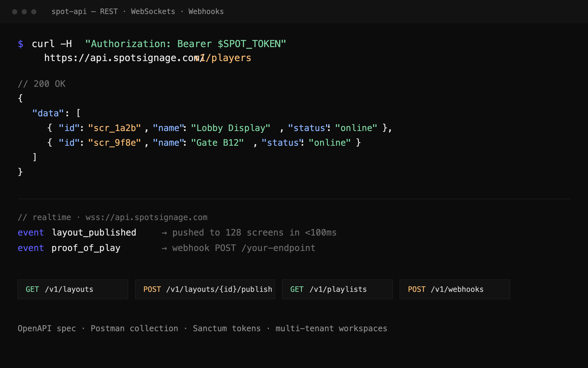The width and height of the screenshot is (588, 368).
Task: Click the third gray window dot
Action: (x=34, y=12)
